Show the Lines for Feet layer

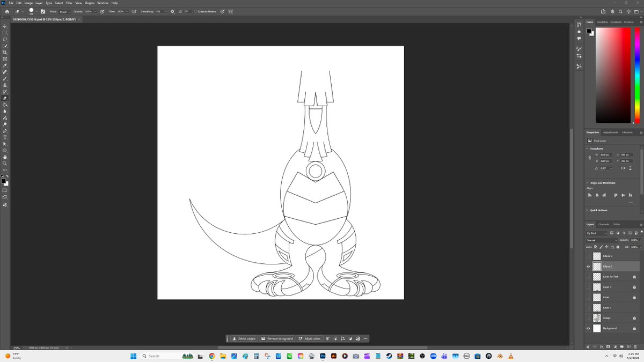coord(588,277)
